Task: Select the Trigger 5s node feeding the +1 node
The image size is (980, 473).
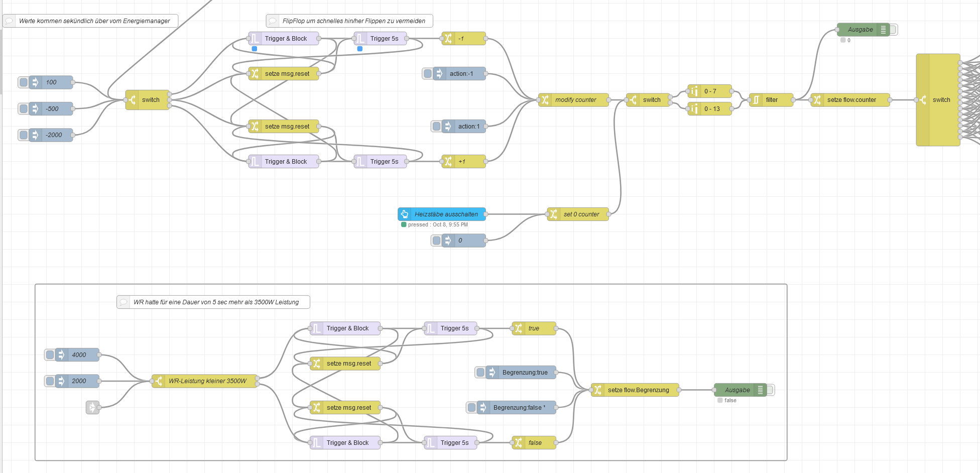Action: (x=380, y=162)
